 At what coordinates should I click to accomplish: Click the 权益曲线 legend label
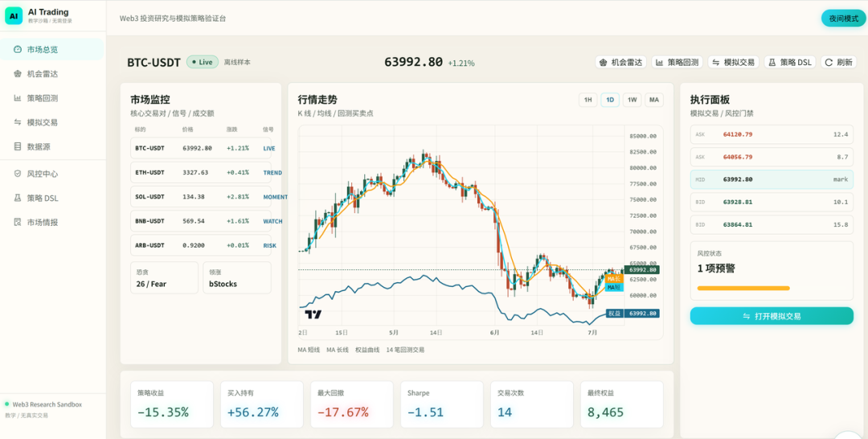[367, 350]
